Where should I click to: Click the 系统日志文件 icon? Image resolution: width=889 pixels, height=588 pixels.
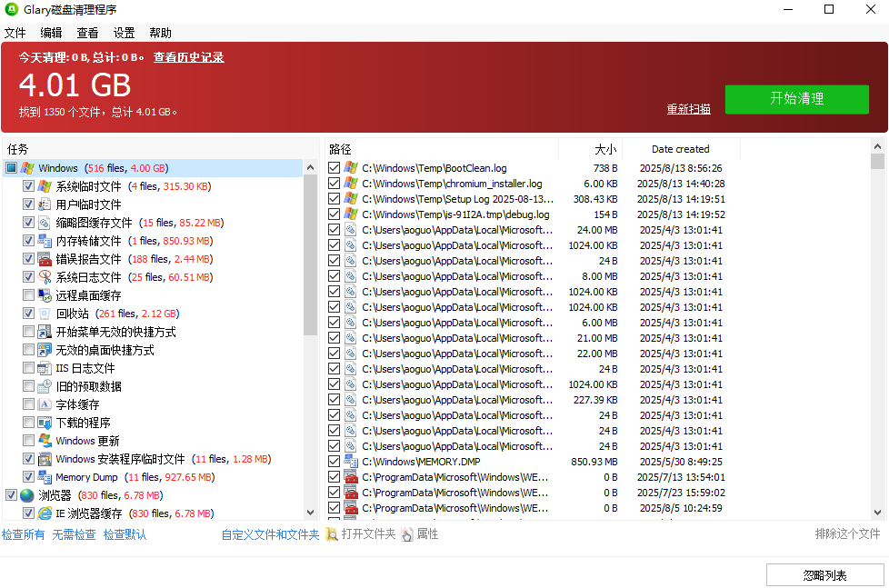click(45, 277)
